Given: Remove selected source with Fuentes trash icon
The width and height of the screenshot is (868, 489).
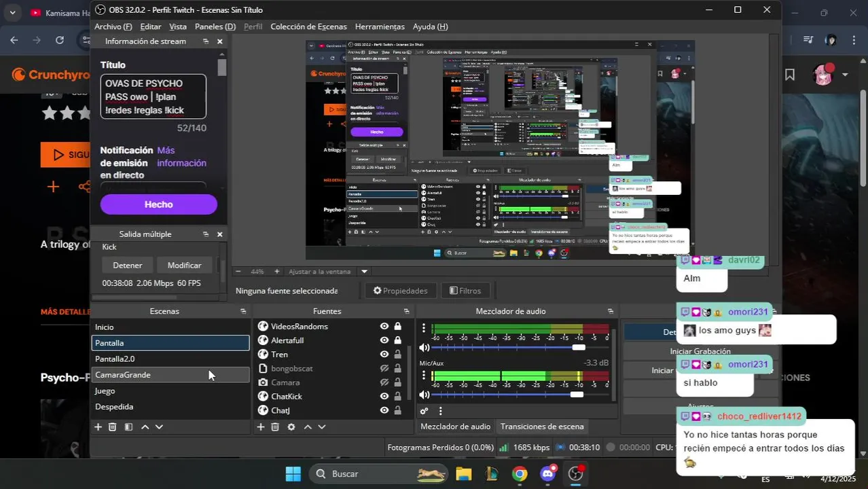Looking at the screenshot, I should click(275, 427).
